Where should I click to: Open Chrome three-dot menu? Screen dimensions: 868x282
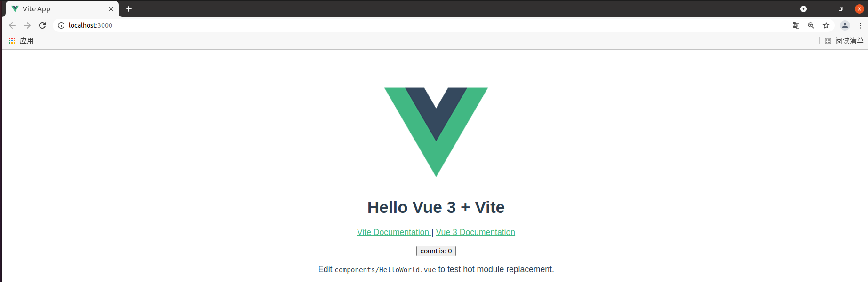tap(860, 25)
